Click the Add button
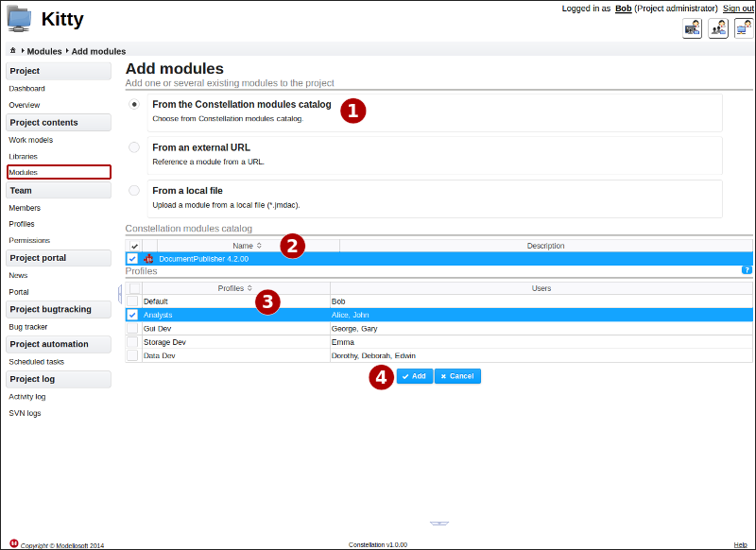 point(415,376)
